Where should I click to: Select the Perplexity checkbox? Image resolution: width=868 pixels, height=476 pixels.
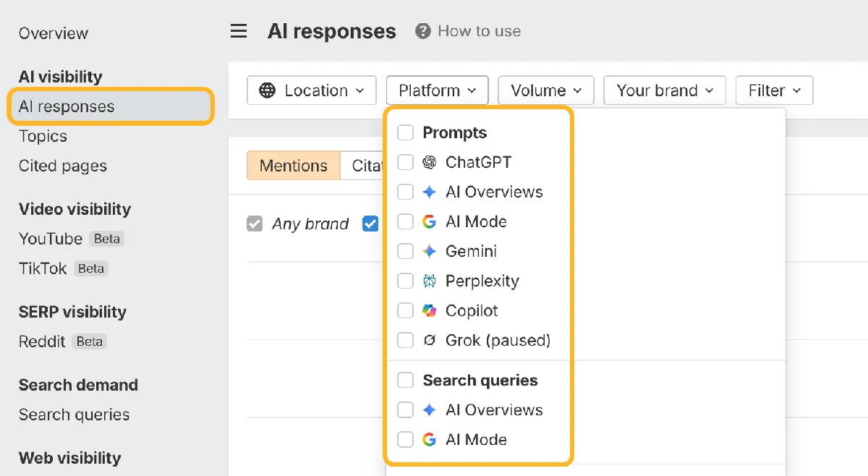pos(406,281)
